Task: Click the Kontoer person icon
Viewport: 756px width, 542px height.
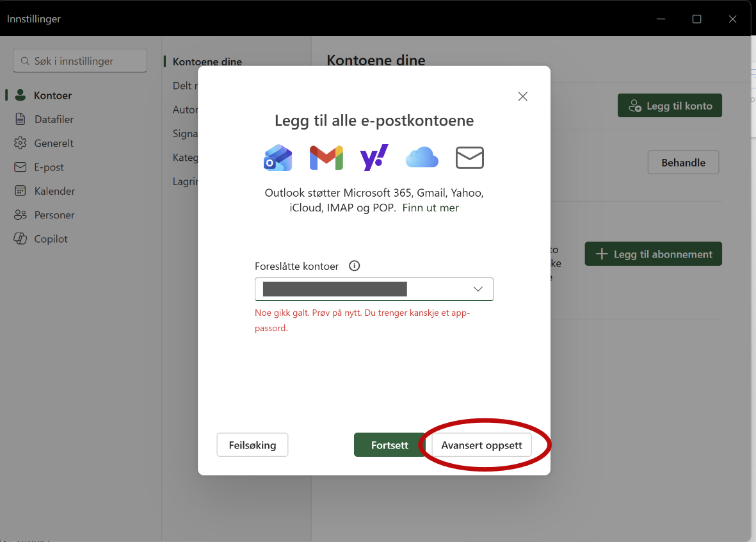Action: coord(20,95)
